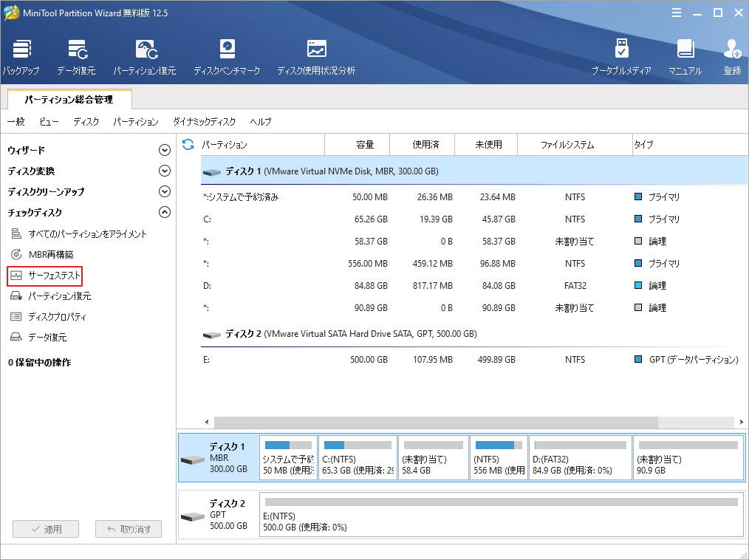
Task: Select ディスク 1 MBR in disk map
Action: point(219,458)
